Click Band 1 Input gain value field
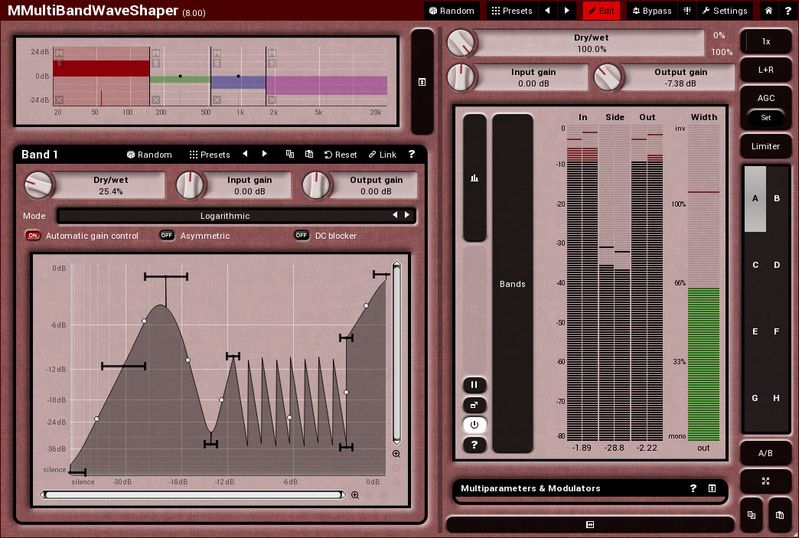The image size is (800, 538). pyautogui.click(x=249, y=185)
